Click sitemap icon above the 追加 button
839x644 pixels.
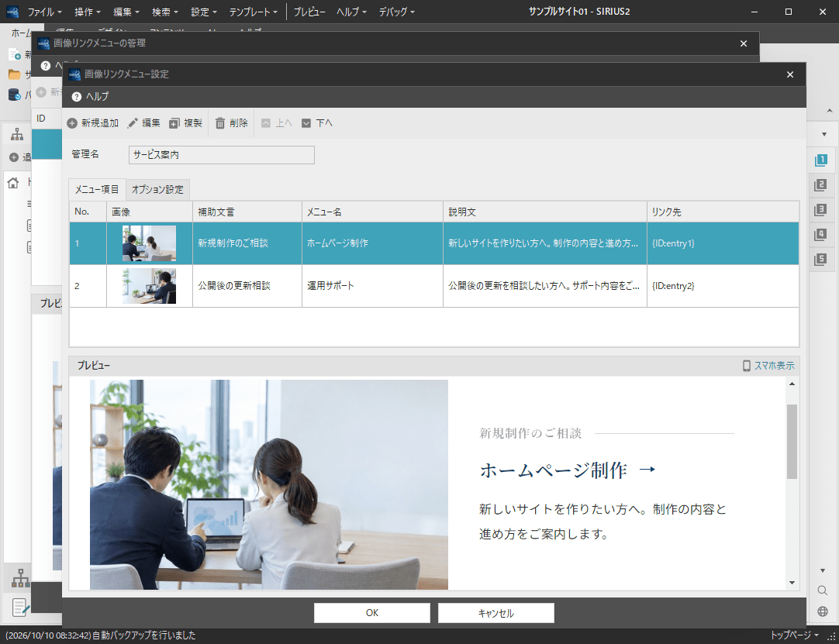(x=17, y=134)
